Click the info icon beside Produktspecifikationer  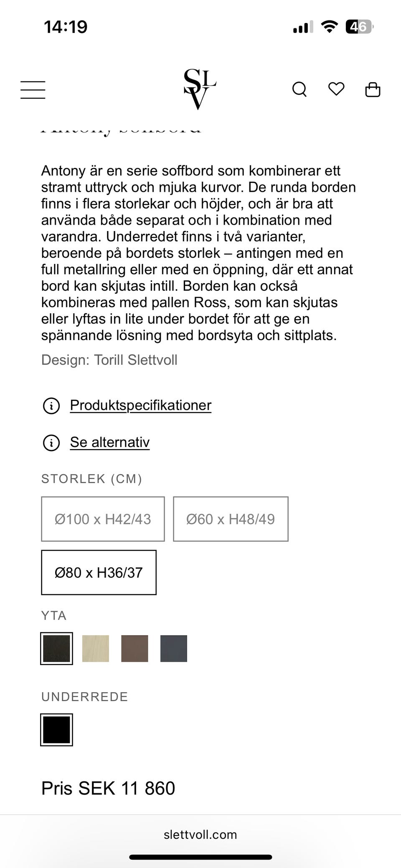51,405
